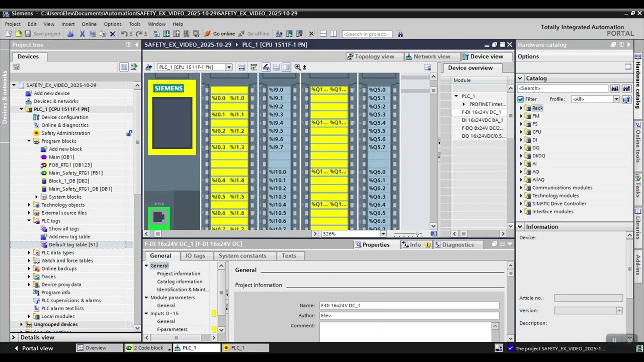Select F-parameters in properties navigation
This screenshot has height=362, width=644.
point(172,330)
